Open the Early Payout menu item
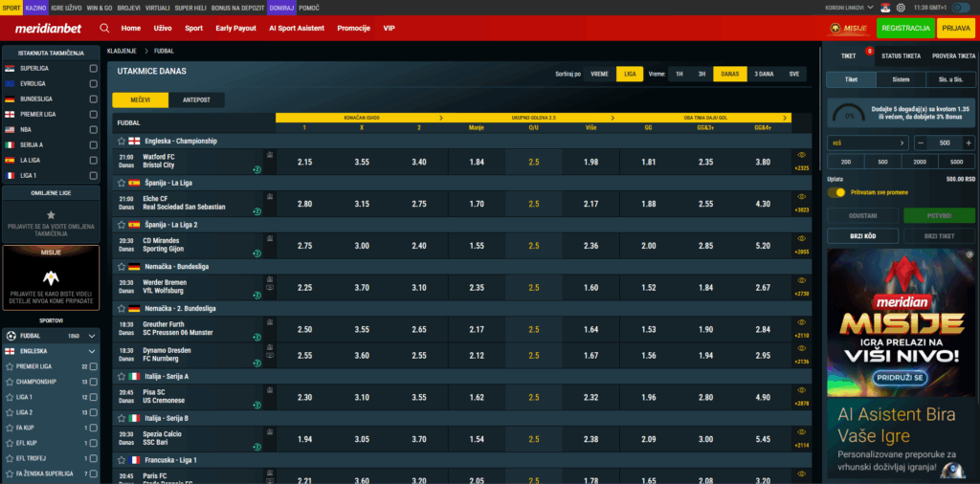The height and width of the screenshot is (484, 980). (x=235, y=29)
